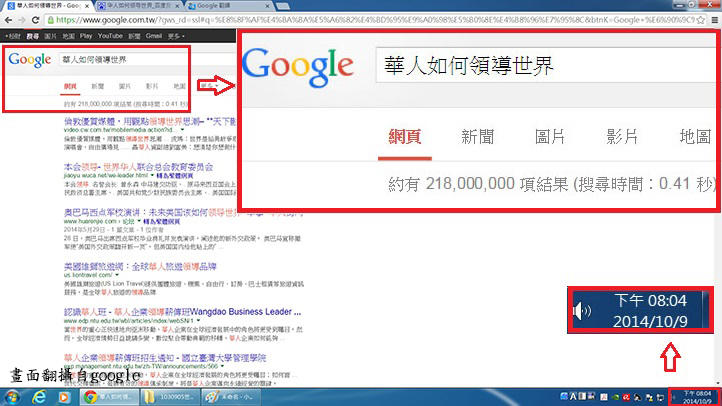Image resolution: width=722 pixels, height=406 pixels.
Task: Expand 更多 in the black Google bar
Action: click(x=176, y=36)
